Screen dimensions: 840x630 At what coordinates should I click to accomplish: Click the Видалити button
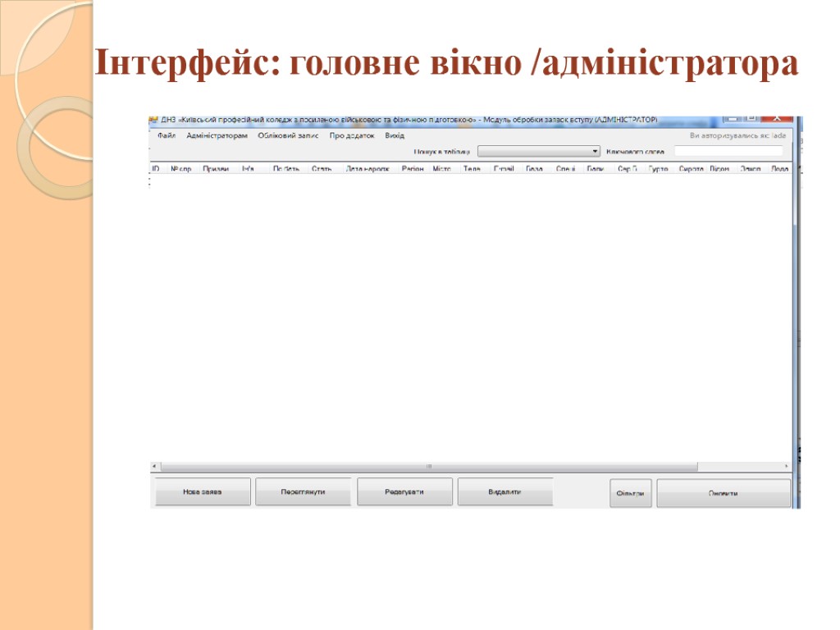click(505, 492)
